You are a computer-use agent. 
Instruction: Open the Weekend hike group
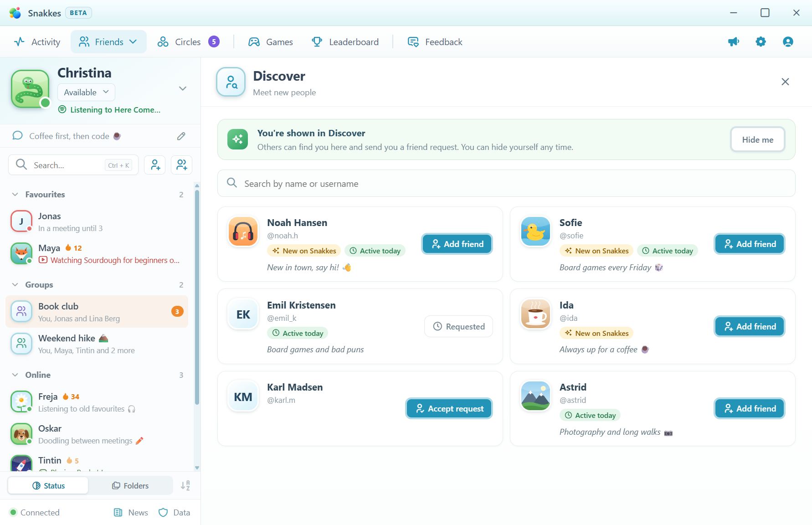97,344
